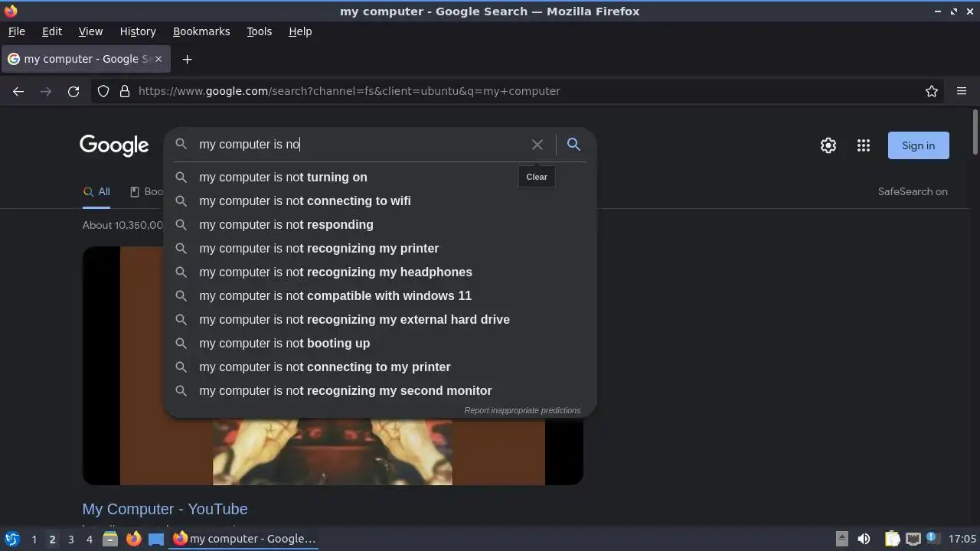Switch to workspace 1
The height and width of the screenshot is (551, 980).
click(x=34, y=539)
